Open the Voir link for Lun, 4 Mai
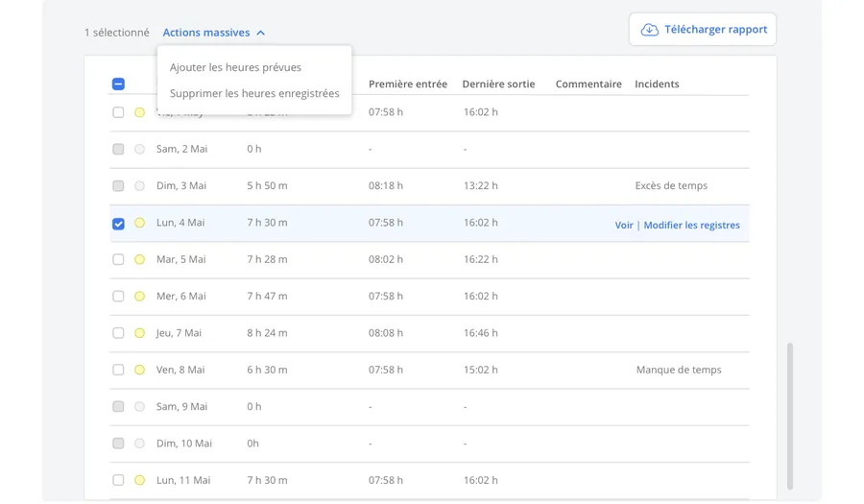 pyautogui.click(x=623, y=226)
